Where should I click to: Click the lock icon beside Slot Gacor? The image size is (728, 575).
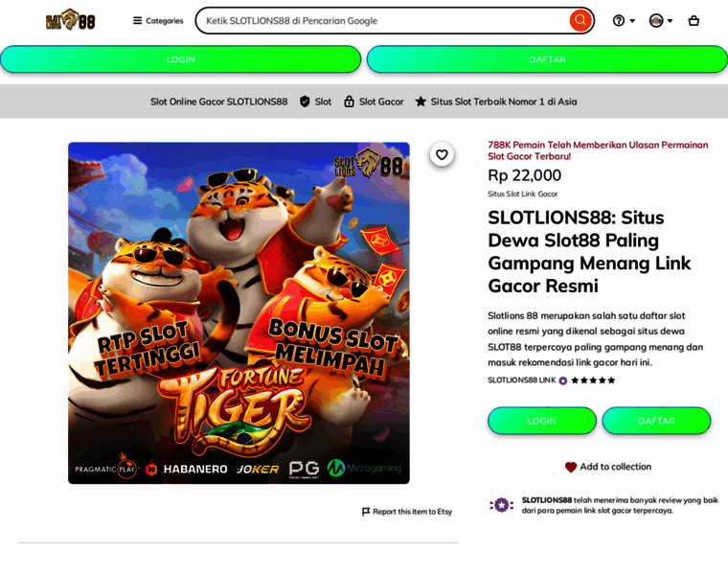(x=349, y=102)
